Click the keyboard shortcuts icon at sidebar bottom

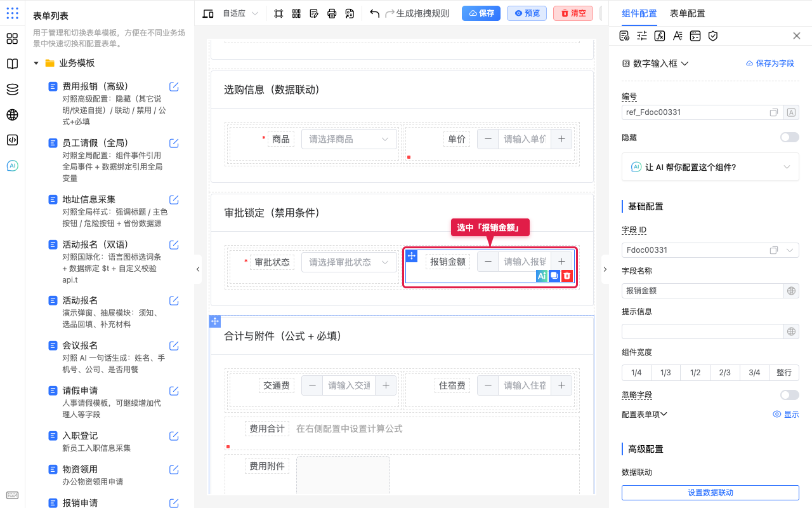[12, 495]
